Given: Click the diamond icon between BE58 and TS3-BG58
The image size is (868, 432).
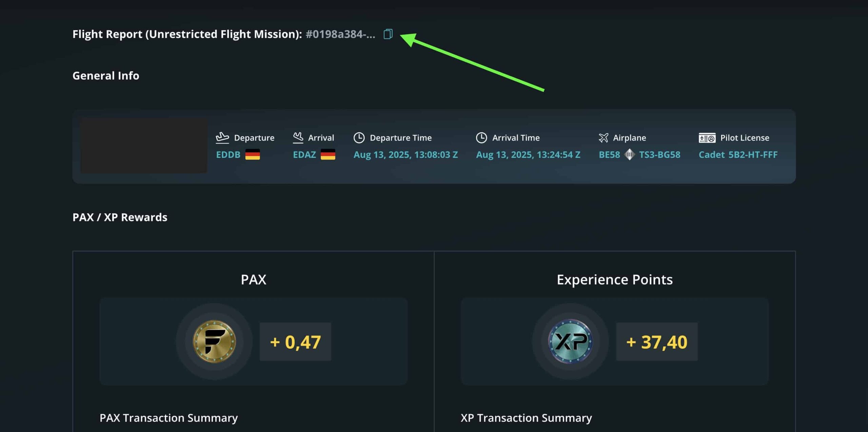Looking at the screenshot, I should [x=630, y=155].
